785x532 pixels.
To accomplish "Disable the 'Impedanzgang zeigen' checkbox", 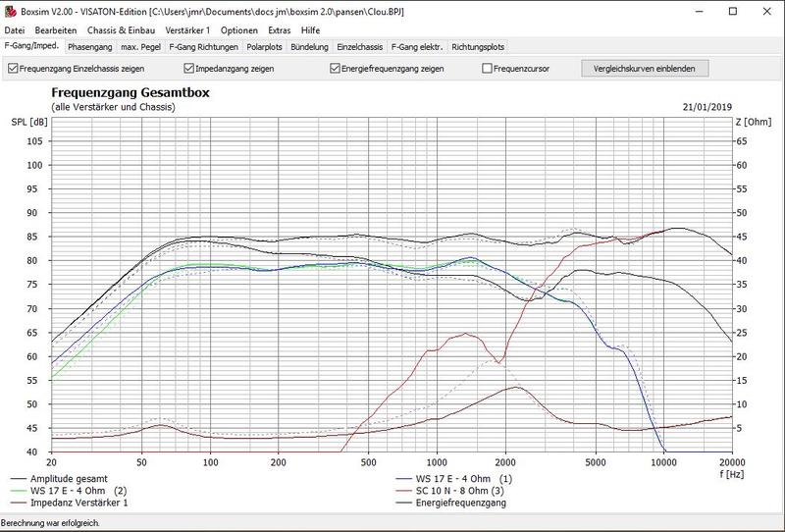I will (189, 69).
